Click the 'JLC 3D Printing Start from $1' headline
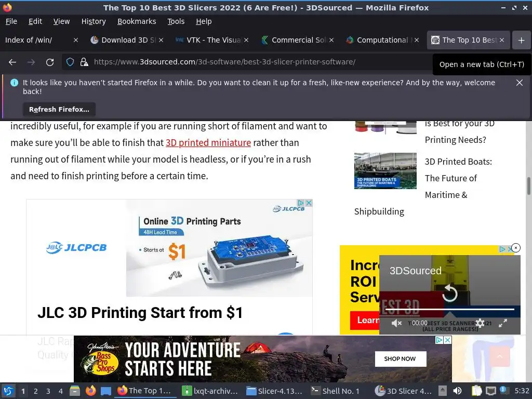The height and width of the screenshot is (399, 532). coord(140,313)
